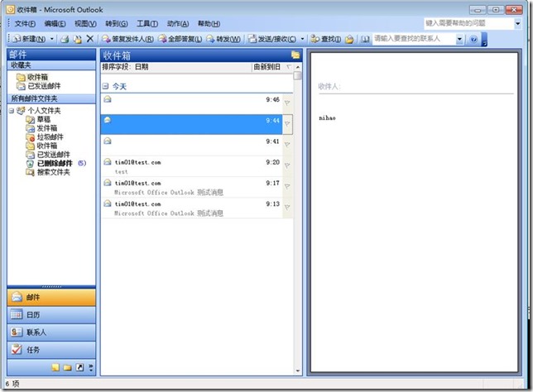Viewport: 533px width, 392px height.
Task: Open the contact search dropdown arrow
Action: click(x=459, y=39)
